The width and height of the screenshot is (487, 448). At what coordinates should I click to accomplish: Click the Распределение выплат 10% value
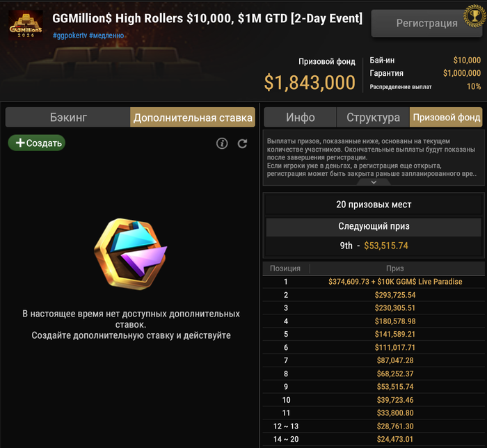[474, 87]
